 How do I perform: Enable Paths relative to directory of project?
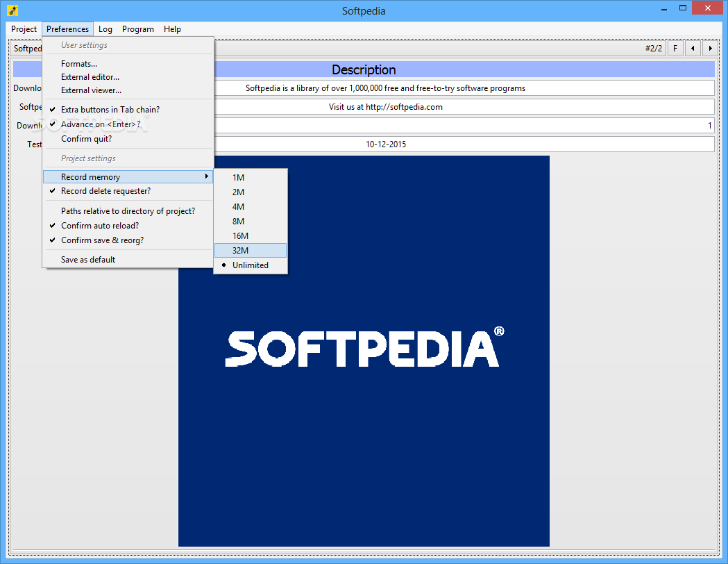coord(128,211)
